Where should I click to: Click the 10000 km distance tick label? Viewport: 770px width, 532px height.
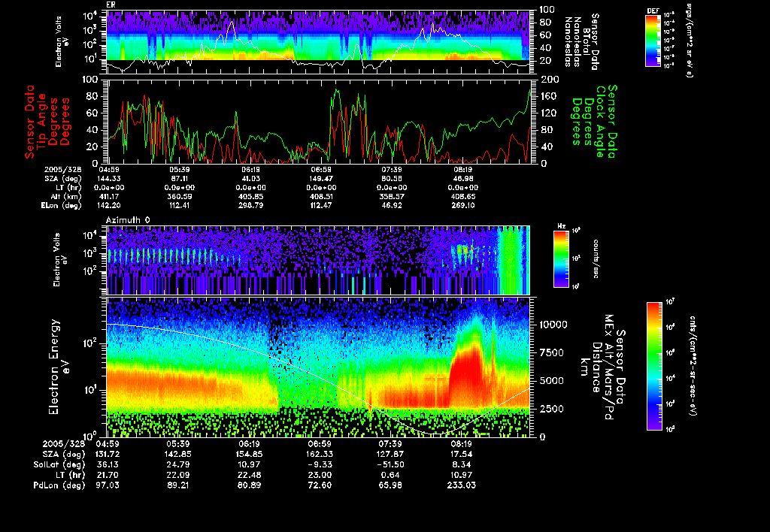pos(553,325)
